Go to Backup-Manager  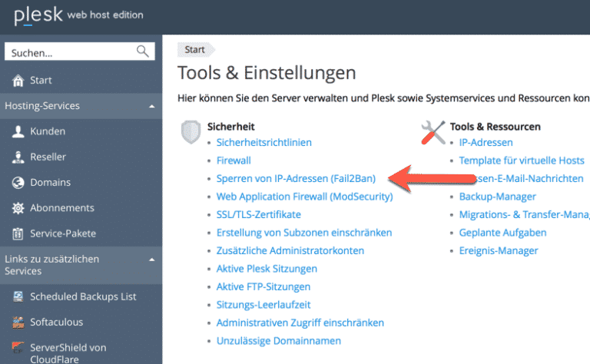coord(496,197)
